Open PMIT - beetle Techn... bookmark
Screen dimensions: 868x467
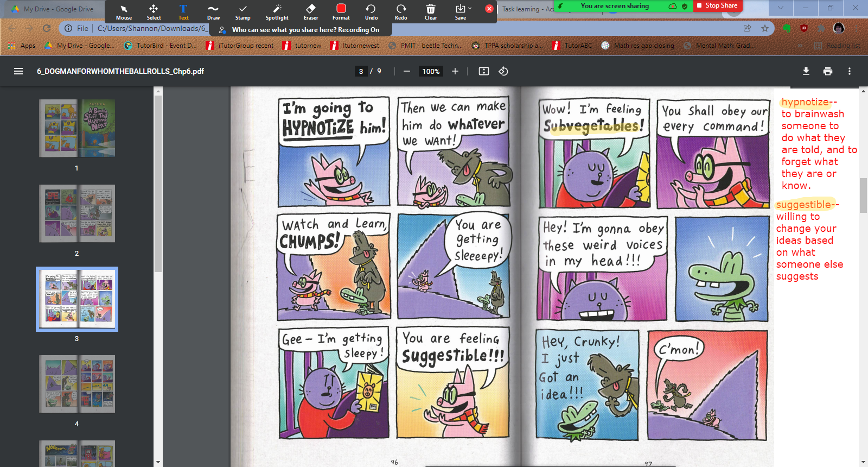[x=426, y=46]
